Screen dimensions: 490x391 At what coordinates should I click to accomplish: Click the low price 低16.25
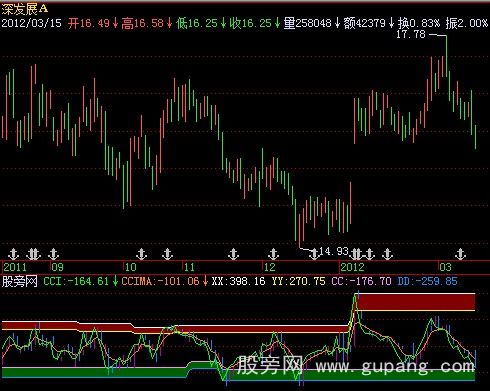click(197, 23)
